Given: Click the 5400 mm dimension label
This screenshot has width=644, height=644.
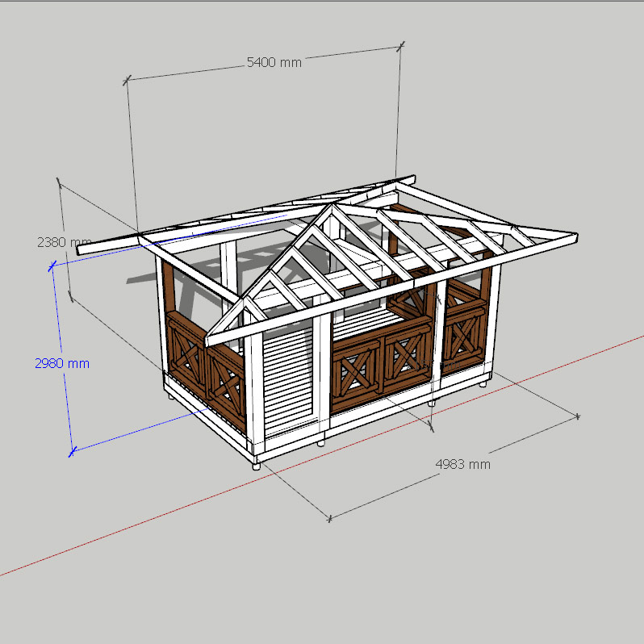Looking at the screenshot, I should [274, 62].
